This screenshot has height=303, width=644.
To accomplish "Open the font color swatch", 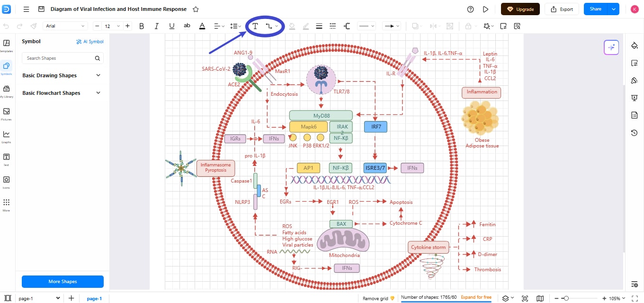I will click(x=202, y=26).
